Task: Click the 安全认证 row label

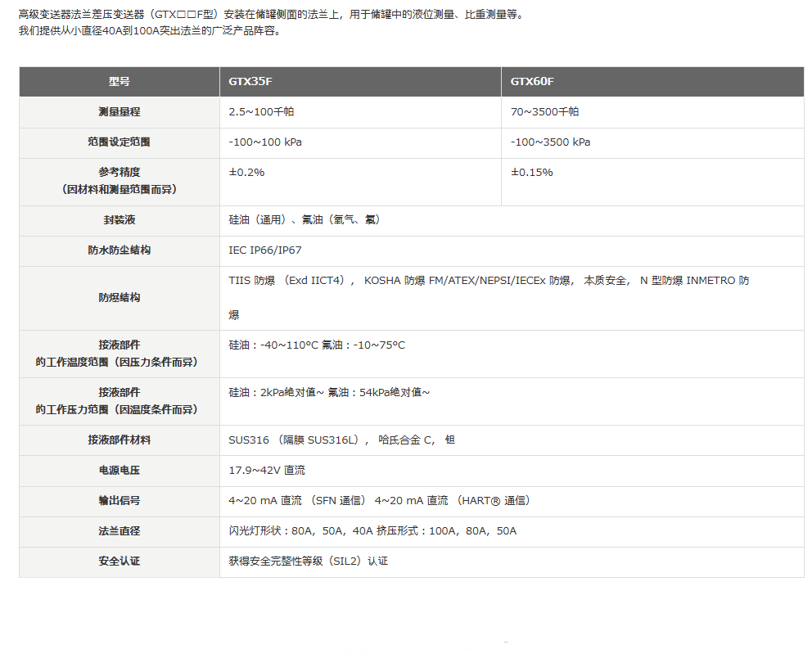Action: coord(120,562)
